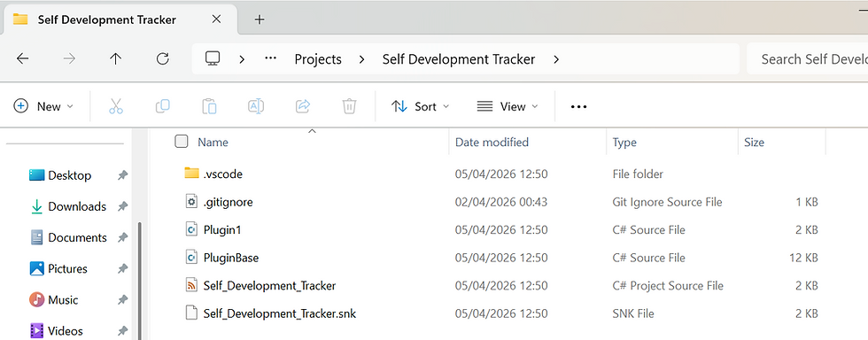868x340 pixels.
Task: Click the Cut scissors icon
Action: [x=116, y=106]
